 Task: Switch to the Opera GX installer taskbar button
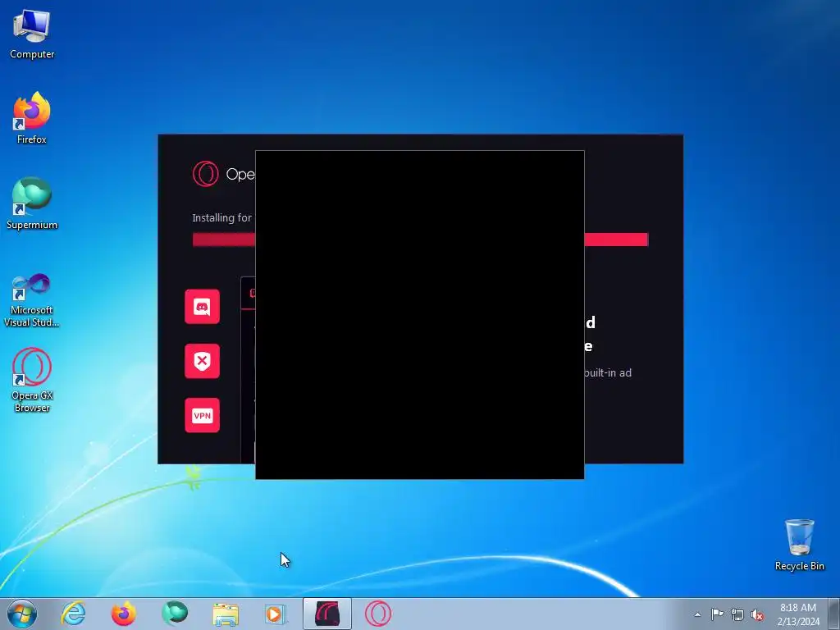[x=327, y=614]
